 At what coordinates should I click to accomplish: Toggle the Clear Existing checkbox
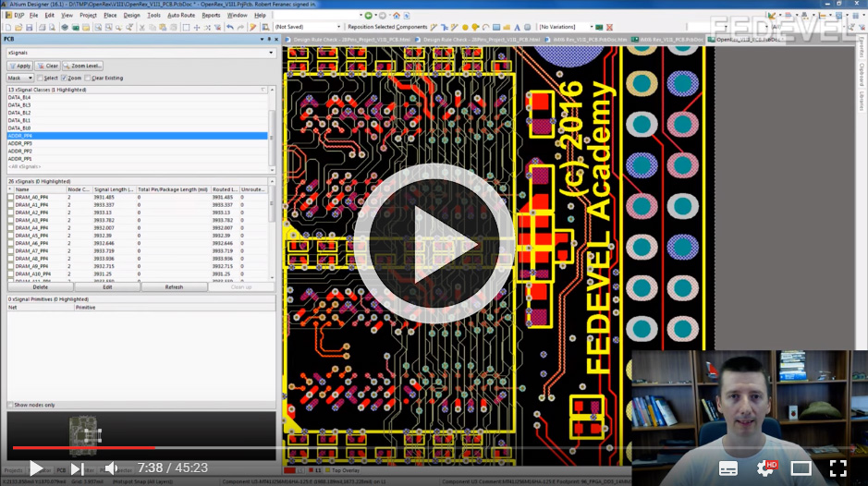pos(88,78)
